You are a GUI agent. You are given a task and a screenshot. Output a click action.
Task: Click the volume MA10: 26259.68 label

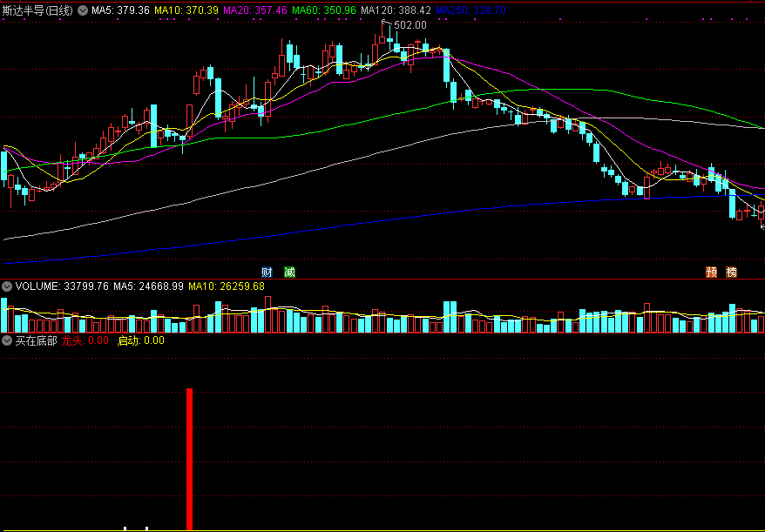227,286
